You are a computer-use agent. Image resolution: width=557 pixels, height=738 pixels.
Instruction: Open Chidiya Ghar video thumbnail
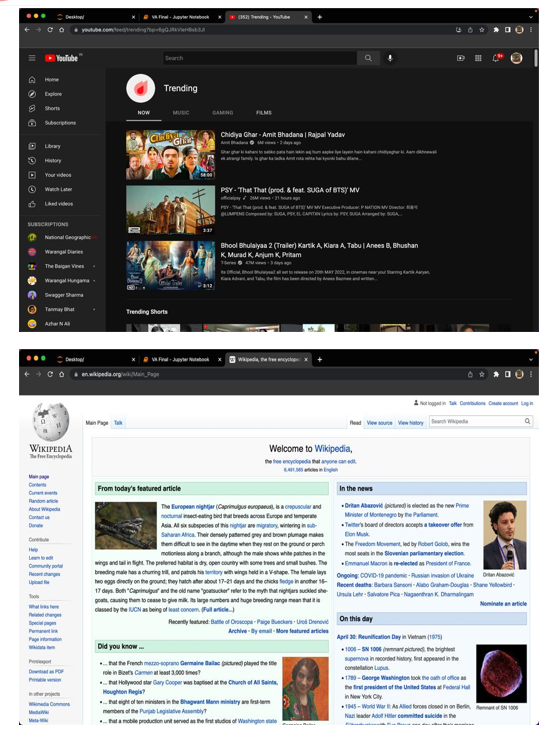pos(170,155)
